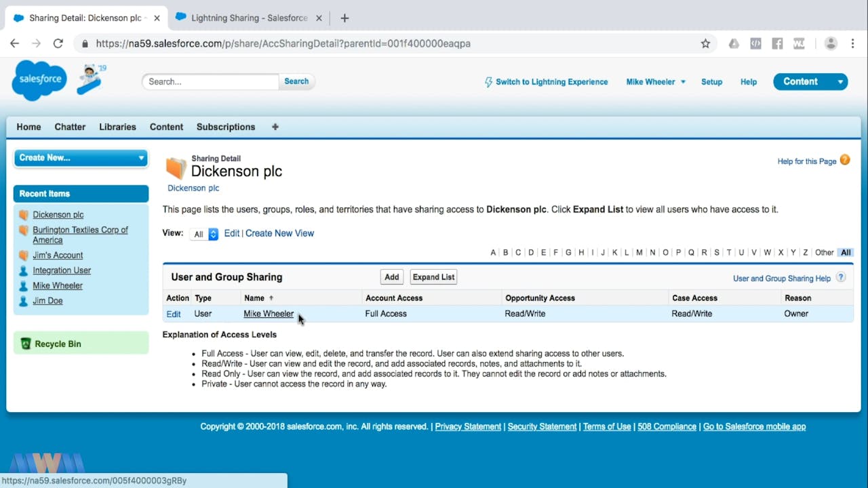Viewport: 868px width, 488px height.
Task: Filter list by letter A
Action: [x=493, y=253]
